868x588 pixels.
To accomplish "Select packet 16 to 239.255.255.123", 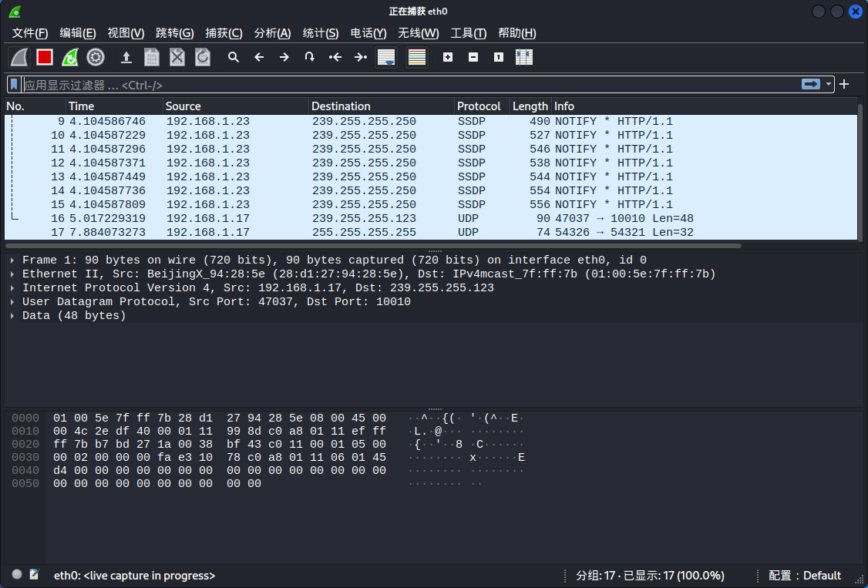I will tap(431, 218).
